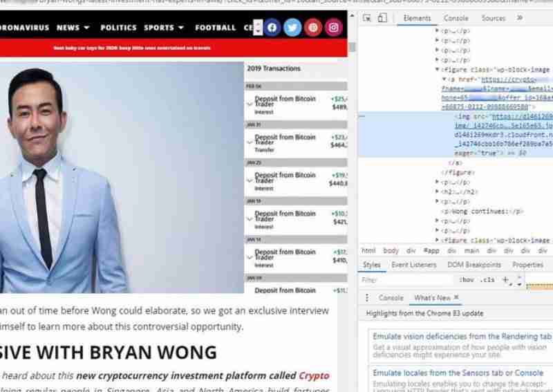
Task: Go to CORONAVIRUS in the site menu
Action: point(24,28)
